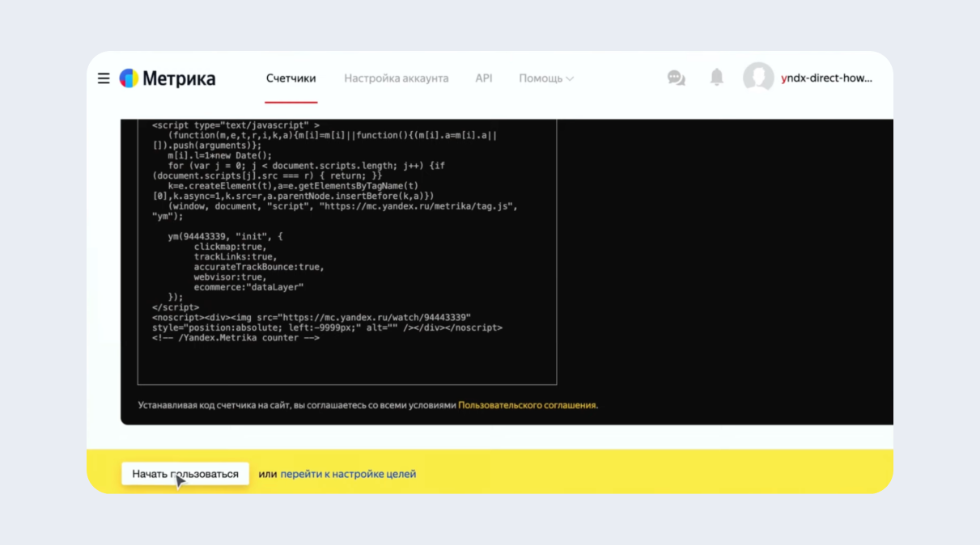980x545 pixels.
Task: Click the user avatar picture
Action: (758, 78)
